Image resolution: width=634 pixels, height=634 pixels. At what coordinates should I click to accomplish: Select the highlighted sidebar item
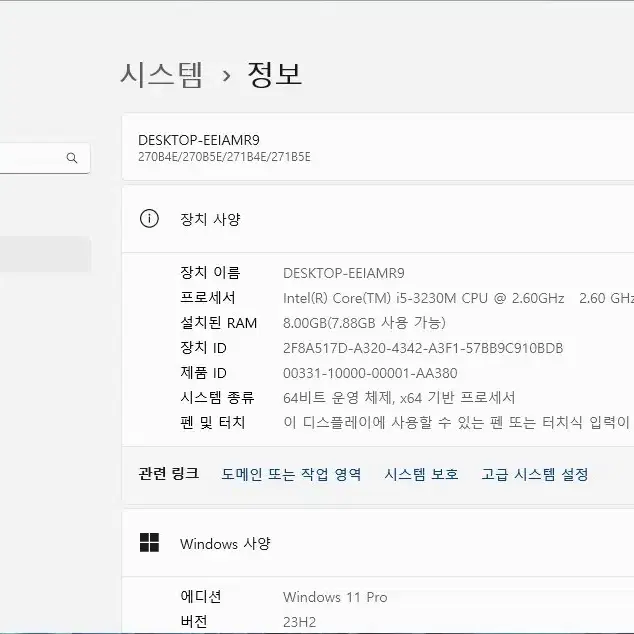[x=45, y=254]
